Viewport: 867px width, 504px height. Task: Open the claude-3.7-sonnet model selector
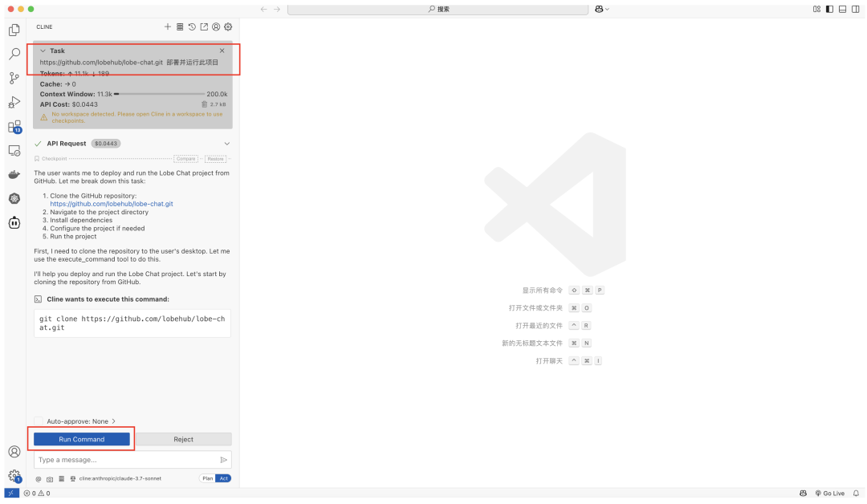(120, 478)
